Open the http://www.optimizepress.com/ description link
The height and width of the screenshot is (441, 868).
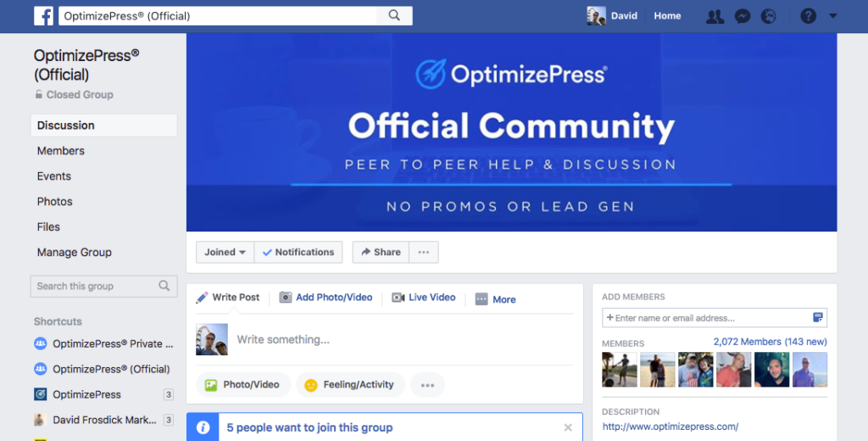670,427
